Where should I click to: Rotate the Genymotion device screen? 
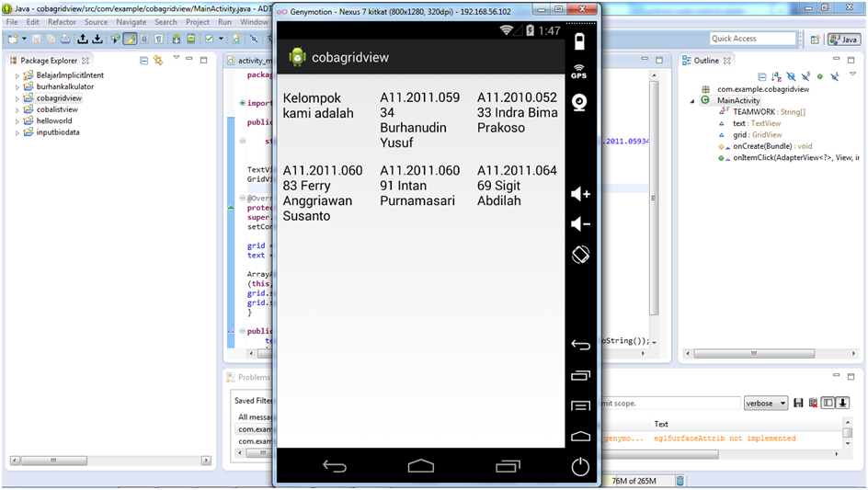(581, 255)
